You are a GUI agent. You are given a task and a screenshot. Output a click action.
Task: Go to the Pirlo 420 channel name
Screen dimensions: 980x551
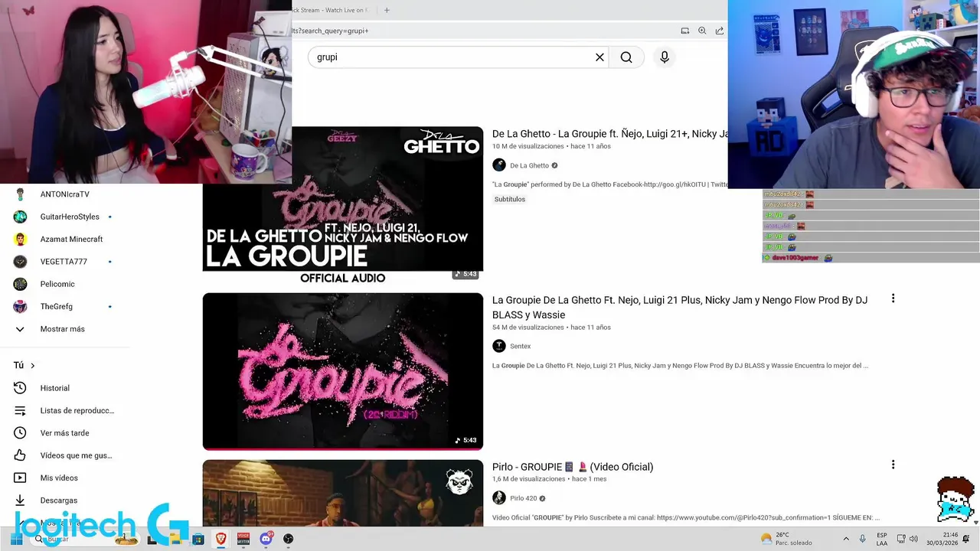coord(523,498)
